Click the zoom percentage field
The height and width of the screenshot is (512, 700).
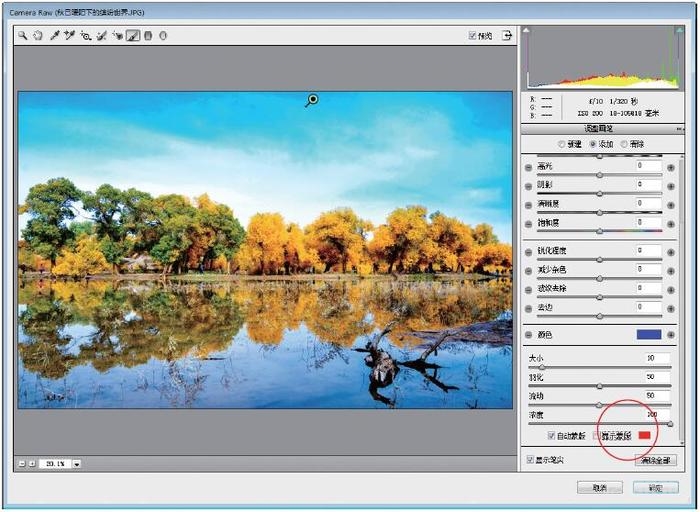click(55, 464)
